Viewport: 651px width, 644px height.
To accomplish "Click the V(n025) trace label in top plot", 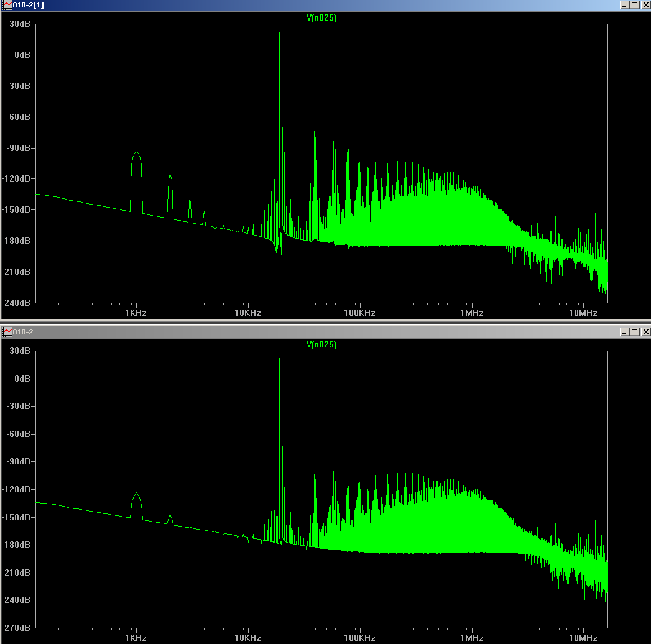I will (321, 18).
